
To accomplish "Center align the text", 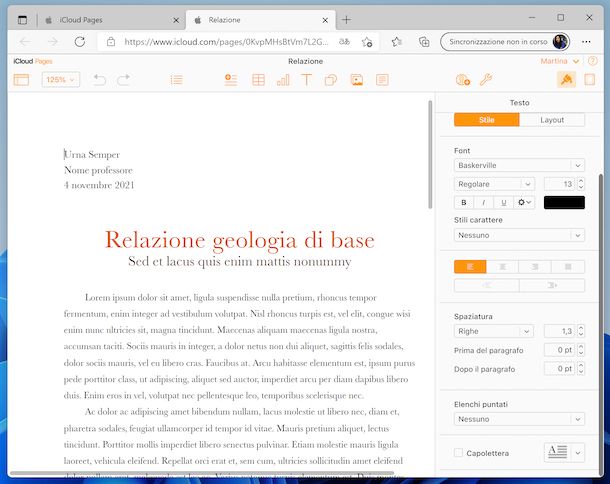I will click(502, 267).
